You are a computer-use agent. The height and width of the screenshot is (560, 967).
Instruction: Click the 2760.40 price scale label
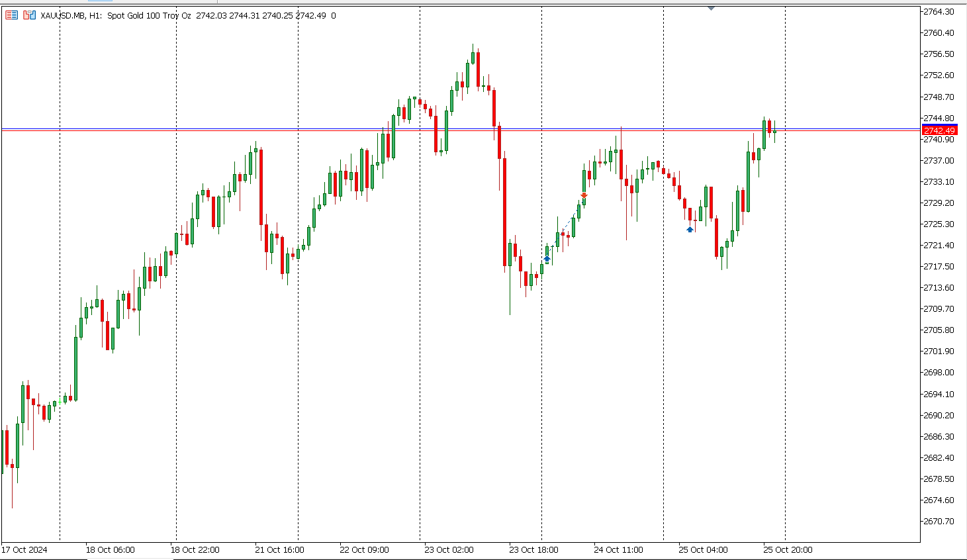(x=939, y=32)
